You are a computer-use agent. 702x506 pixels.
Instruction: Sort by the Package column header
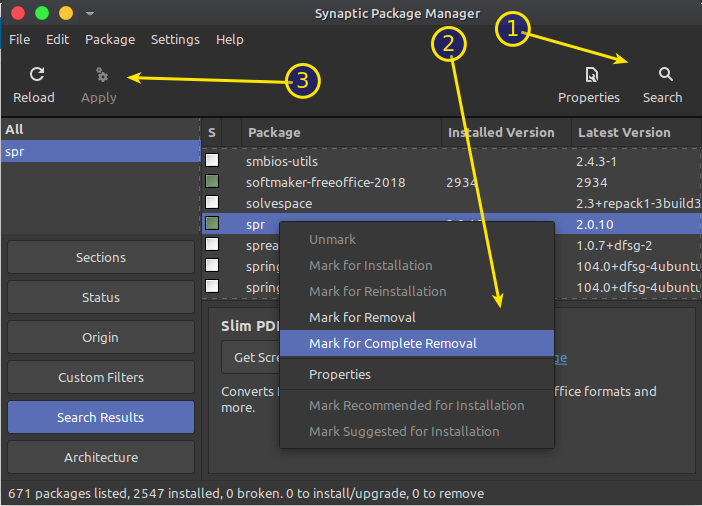point(341,133)
